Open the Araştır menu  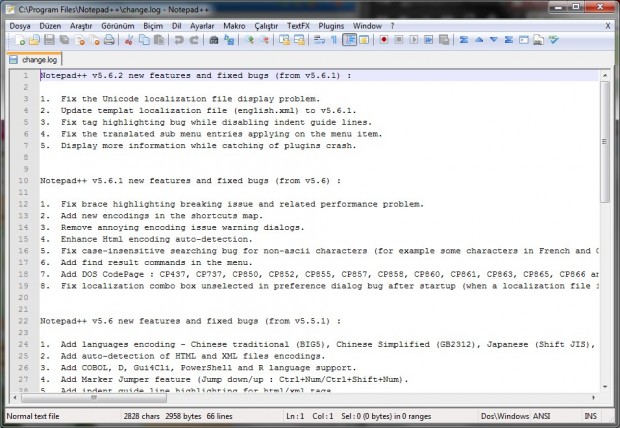pos(81,26)
